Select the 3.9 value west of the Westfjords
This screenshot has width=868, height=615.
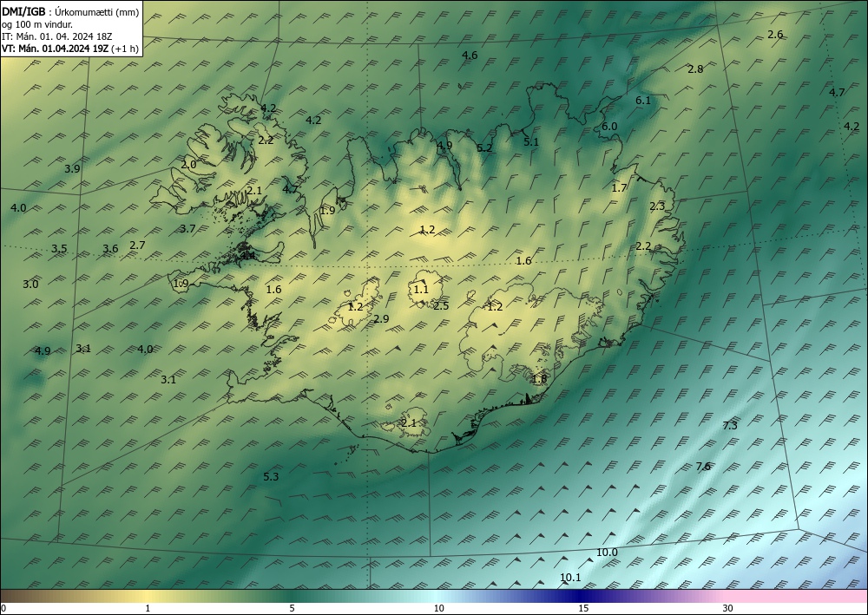tap(73, 168)
